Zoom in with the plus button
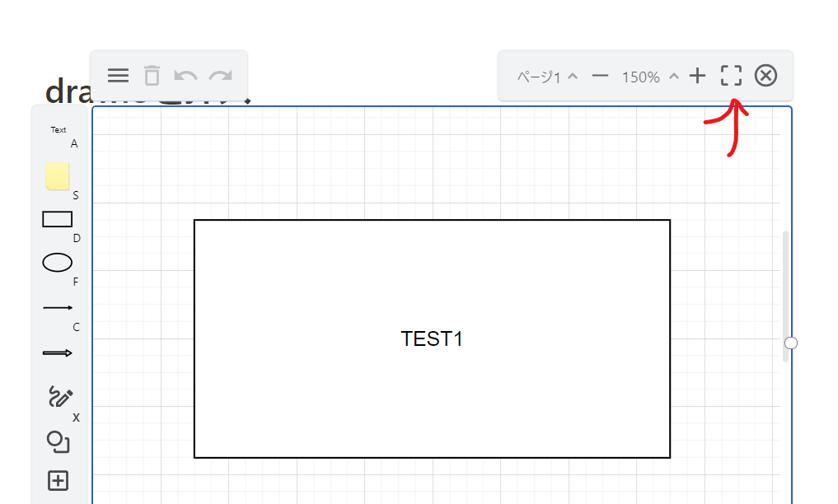838x504 pixels. [697, 76]
